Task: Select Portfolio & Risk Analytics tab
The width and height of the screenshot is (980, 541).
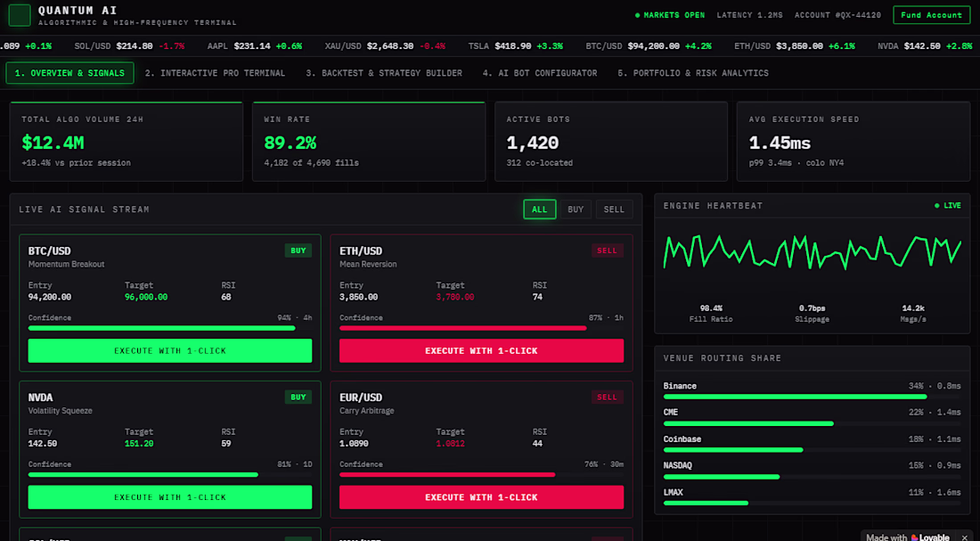Action: pyautogui.click(x=693, y=73)
